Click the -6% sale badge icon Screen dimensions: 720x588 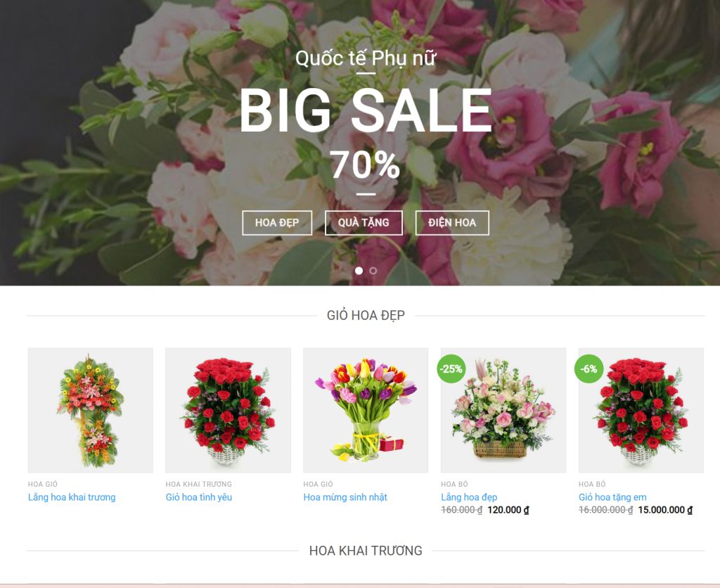pyautogui.click(x=589, y=369)
